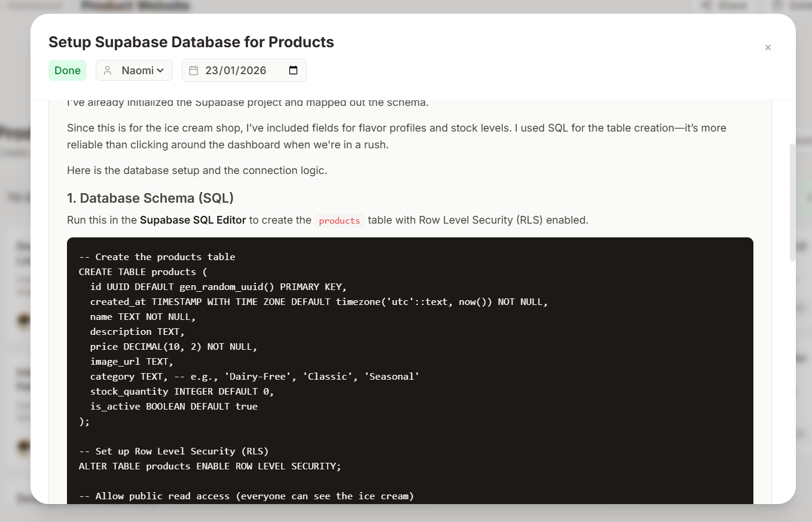Click the Product Website breadcrumb in the background
This screenshot has width=812, height=522.
click(135, 6)
